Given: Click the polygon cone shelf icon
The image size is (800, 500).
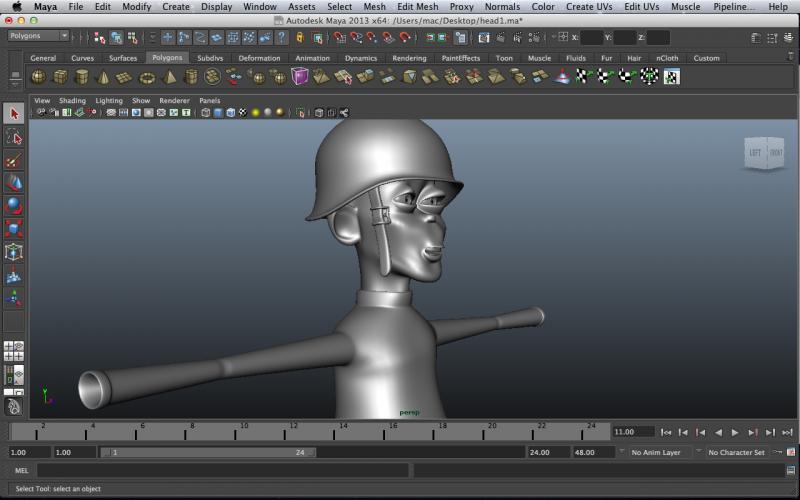Looking at the screenshot, I should click(103, 77).
